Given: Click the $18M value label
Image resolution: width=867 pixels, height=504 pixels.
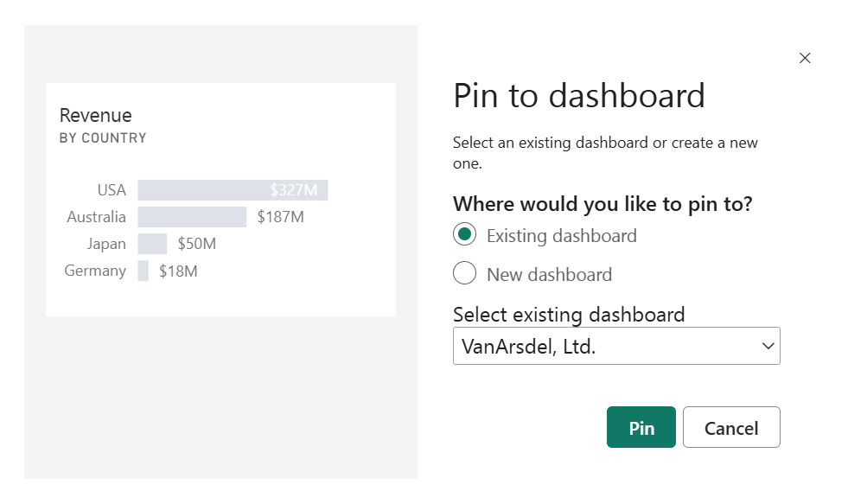Looking at the screenshot, I should [x=178, y=271].
